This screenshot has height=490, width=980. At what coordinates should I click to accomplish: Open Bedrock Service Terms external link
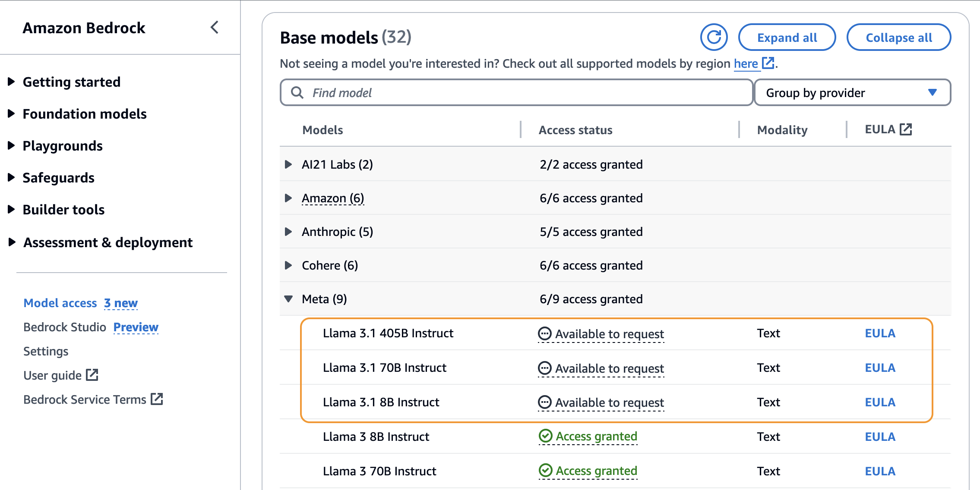tap(93, 399)
